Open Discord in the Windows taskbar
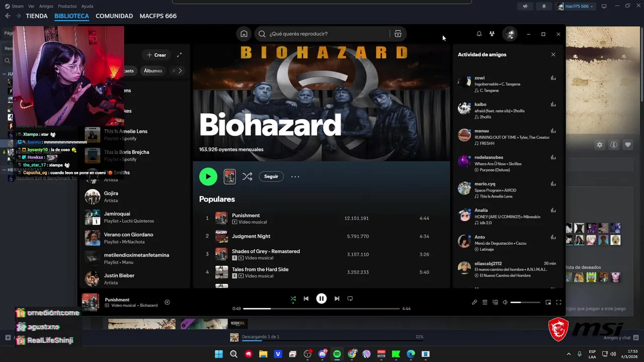 point(323,354)
